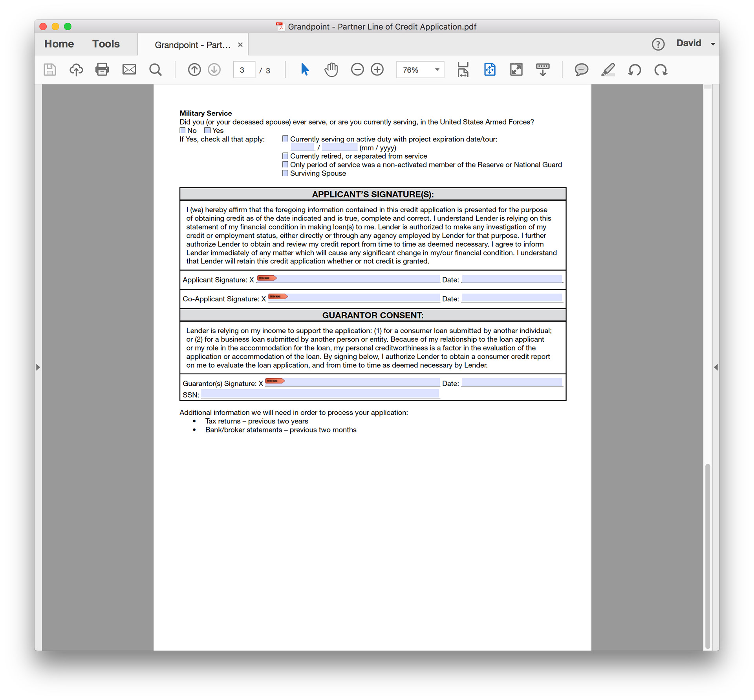Viewport: 754px width, 700px height.
Task: Click the SSN input field
Action: click(320, 394)
